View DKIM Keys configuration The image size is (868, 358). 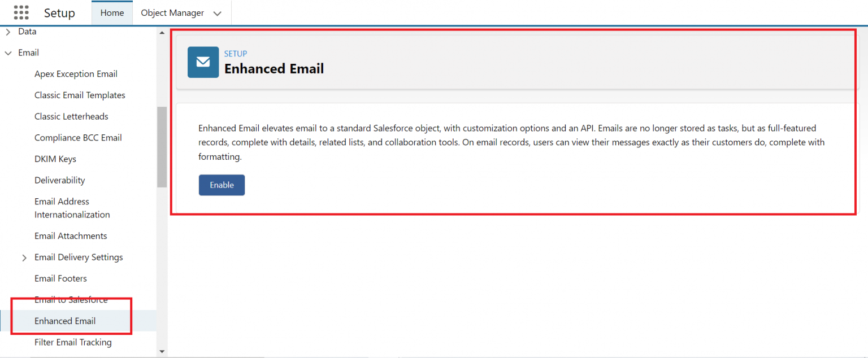point(55,159)
